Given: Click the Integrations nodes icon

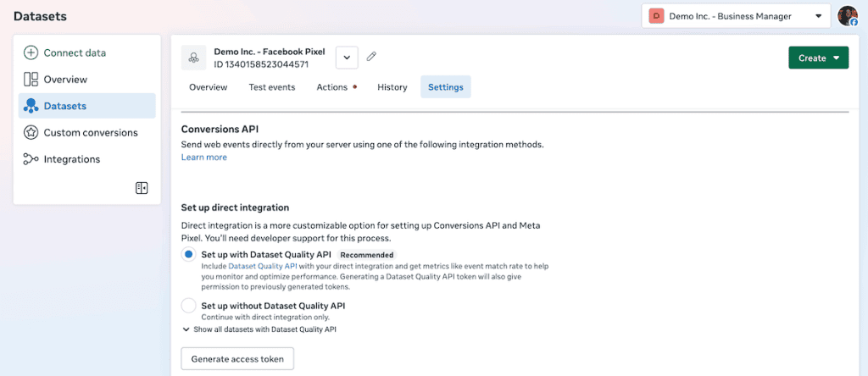Looking at the screenshot, I should 31,159.
